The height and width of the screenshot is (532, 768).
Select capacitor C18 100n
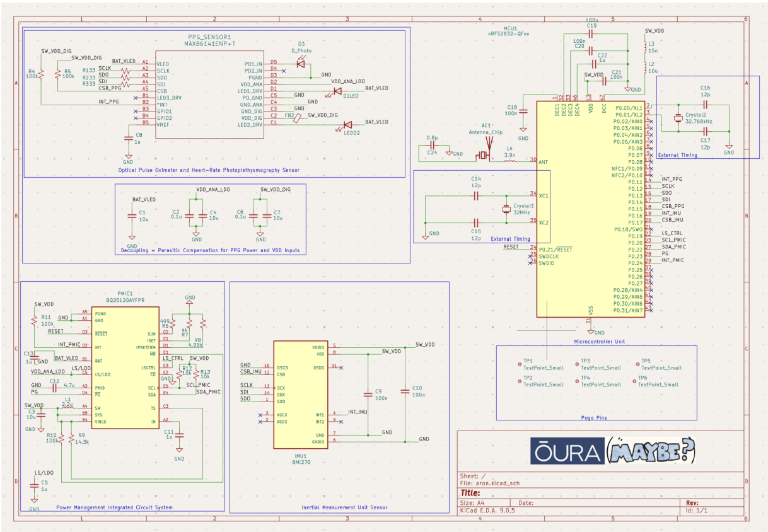[x=523, y=112]
